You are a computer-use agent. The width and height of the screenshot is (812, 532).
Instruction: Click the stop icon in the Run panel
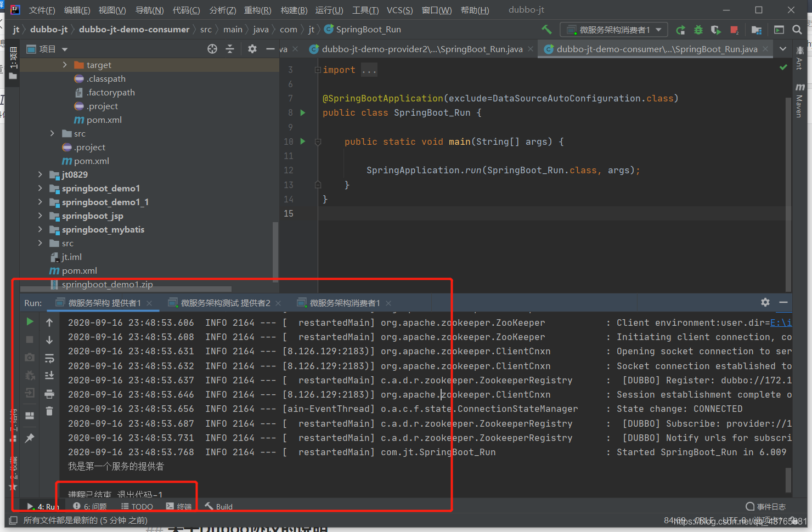coord(30,339)
